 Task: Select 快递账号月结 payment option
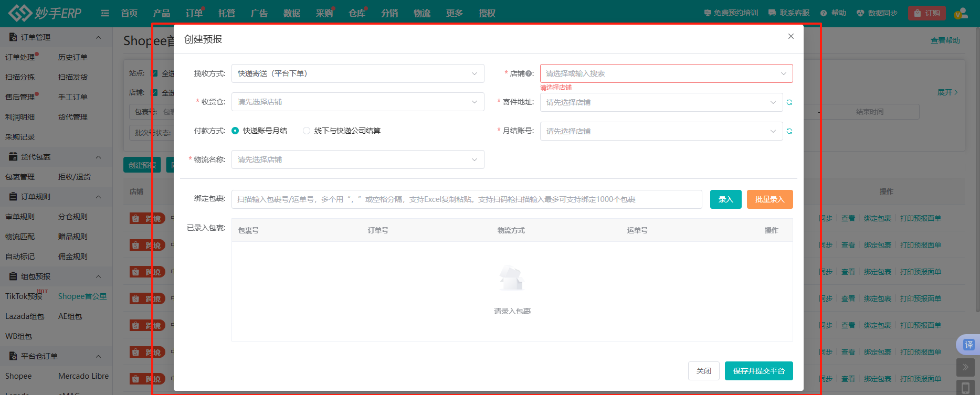[235, 131]
